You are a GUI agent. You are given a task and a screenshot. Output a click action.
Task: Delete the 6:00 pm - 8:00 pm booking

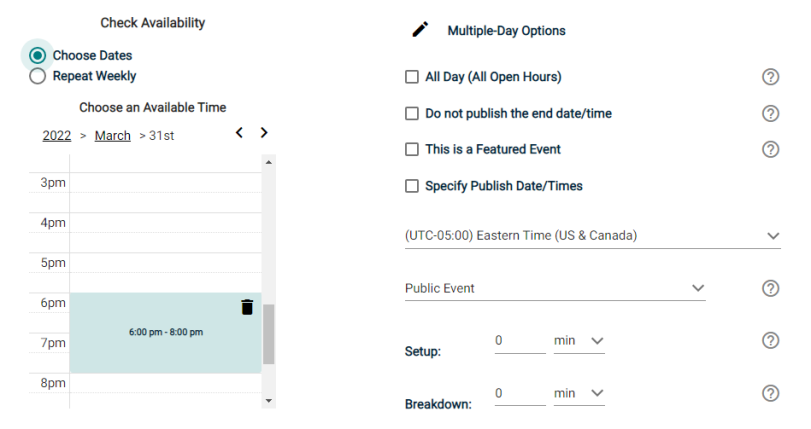point(247,307)
